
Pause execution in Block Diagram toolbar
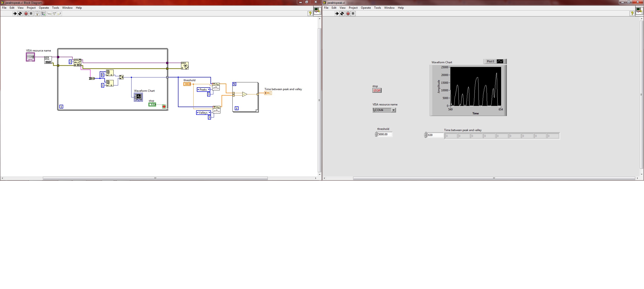point(31,13)
